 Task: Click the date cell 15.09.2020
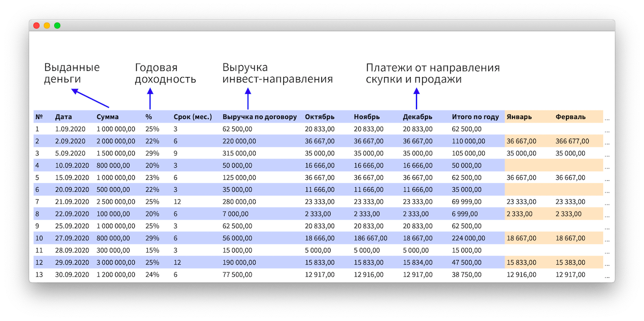(x=70, y=177)
